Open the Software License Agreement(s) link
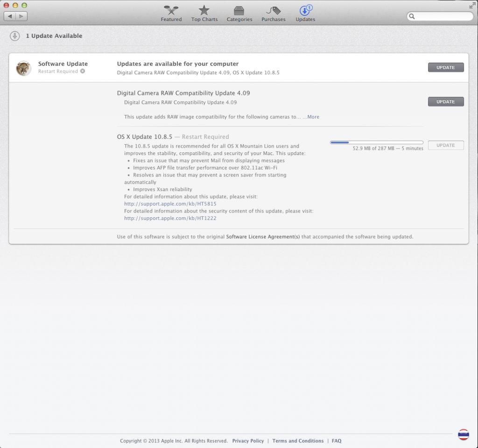478x448 pixels. (263, 237)
